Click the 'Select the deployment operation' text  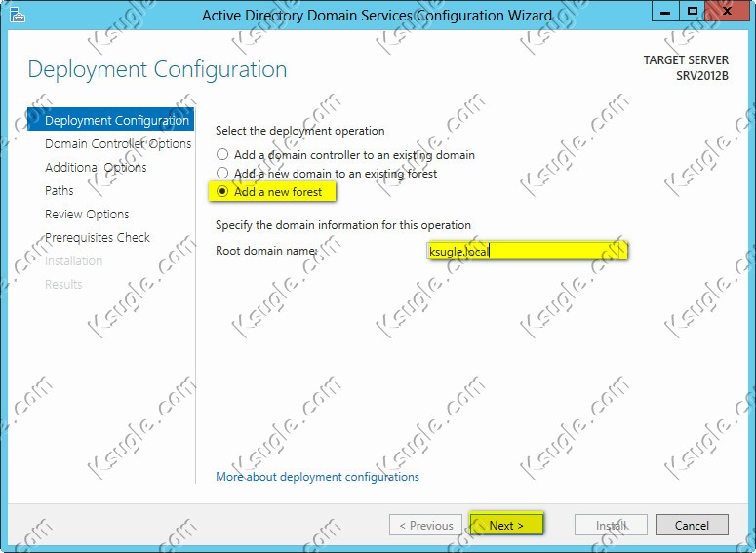299,131
